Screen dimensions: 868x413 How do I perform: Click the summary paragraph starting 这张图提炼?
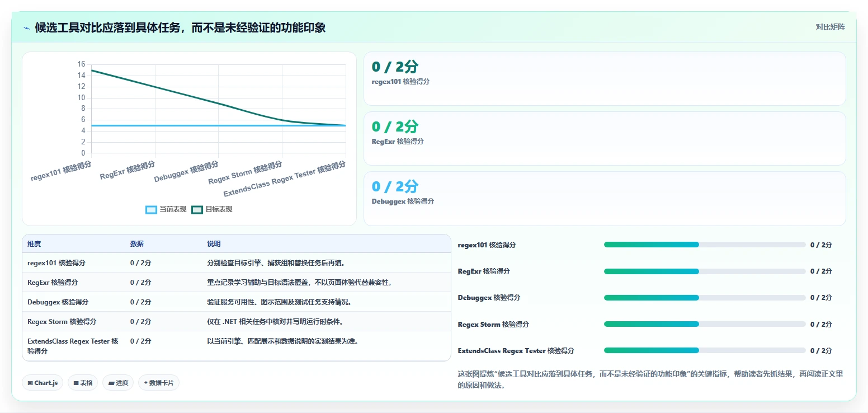click(x=650, y=379)
